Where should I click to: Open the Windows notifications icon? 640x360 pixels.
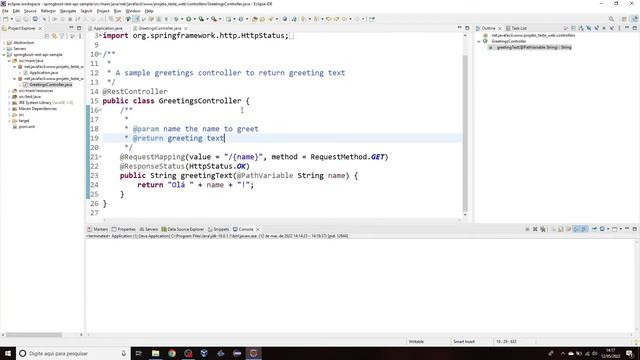pos(629,353)
